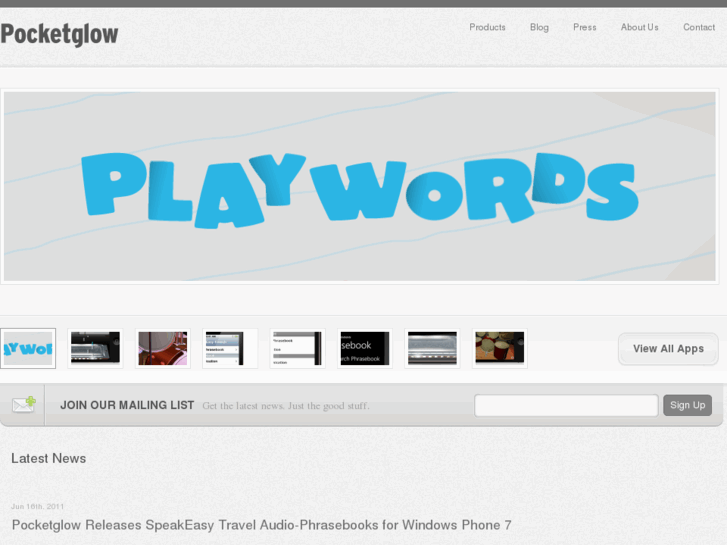Select the silver harmonica close-up thumbnail
This screenshot has width=727, height=545.
pos(432,348)
